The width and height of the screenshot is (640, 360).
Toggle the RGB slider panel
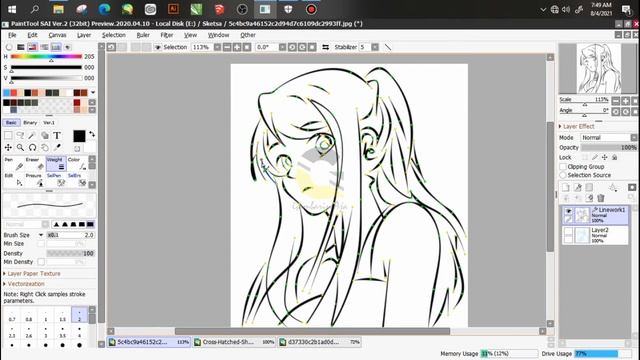click(x=21, y=47)
